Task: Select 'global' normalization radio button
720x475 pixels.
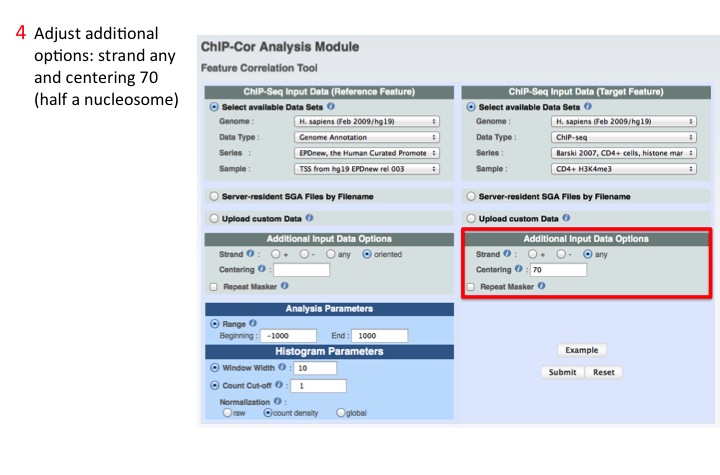Action: click(x=341, y=413)
